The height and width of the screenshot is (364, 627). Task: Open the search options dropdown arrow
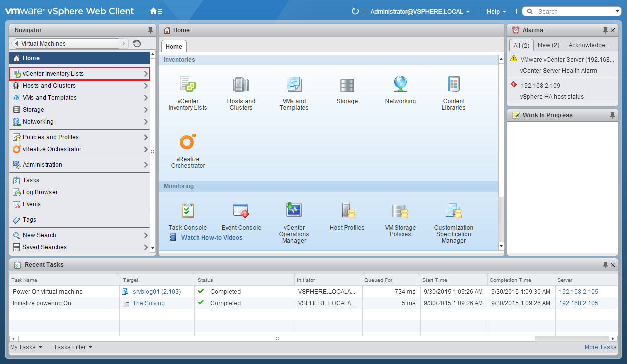click(618, 11)
